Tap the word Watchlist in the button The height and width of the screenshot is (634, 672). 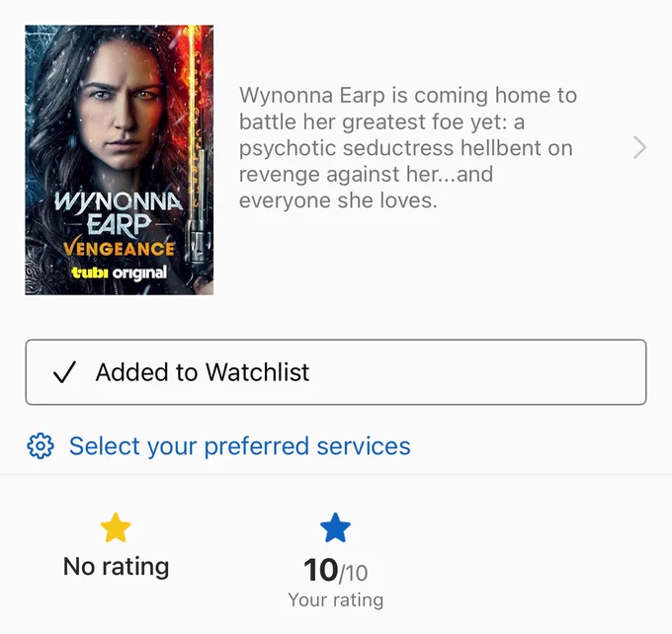pos(257,372)
